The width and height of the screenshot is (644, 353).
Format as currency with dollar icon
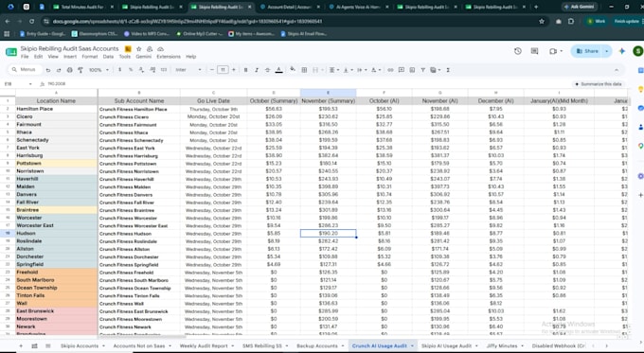(x=120, y=70)
